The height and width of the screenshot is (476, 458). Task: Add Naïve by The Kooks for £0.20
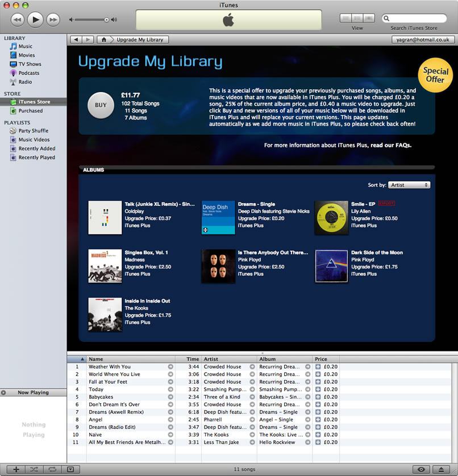coord(318,434)
